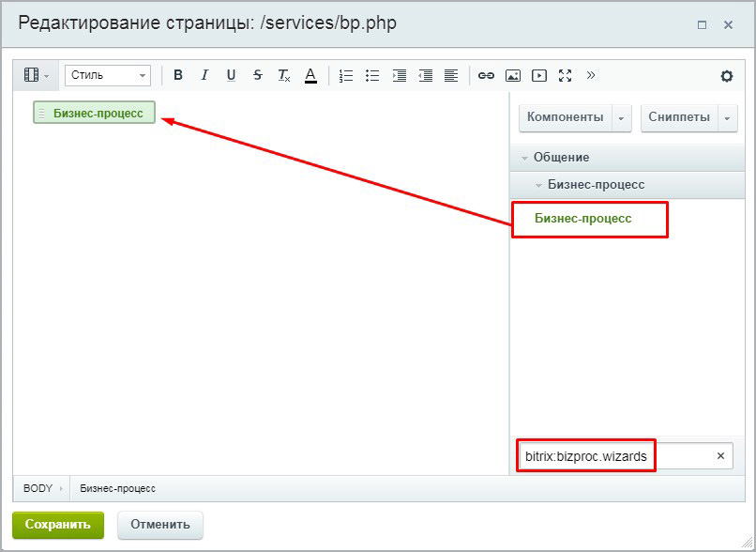Insert a bulleted list
Viewport: 756px width, 552px height.
coord(372,76)
